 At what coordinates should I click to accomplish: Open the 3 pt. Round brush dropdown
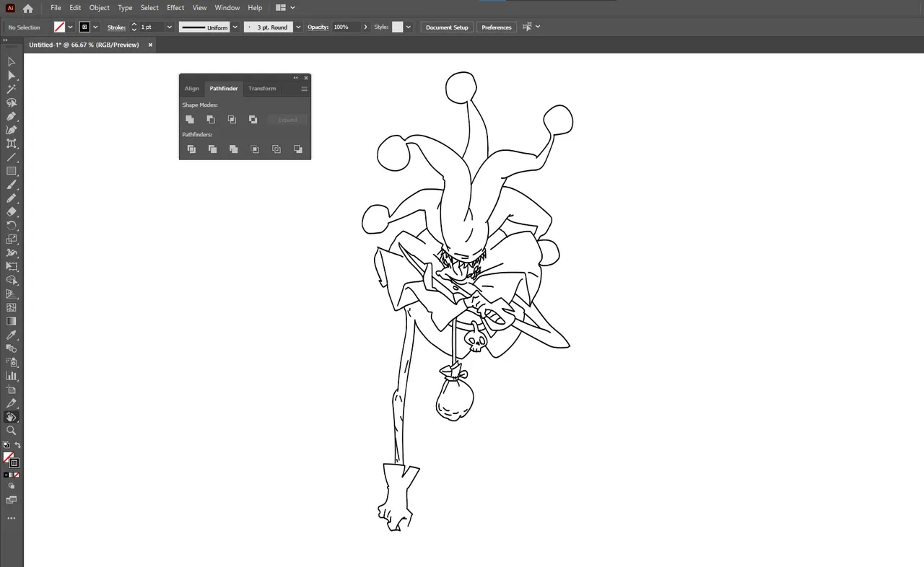coord(298,27)
